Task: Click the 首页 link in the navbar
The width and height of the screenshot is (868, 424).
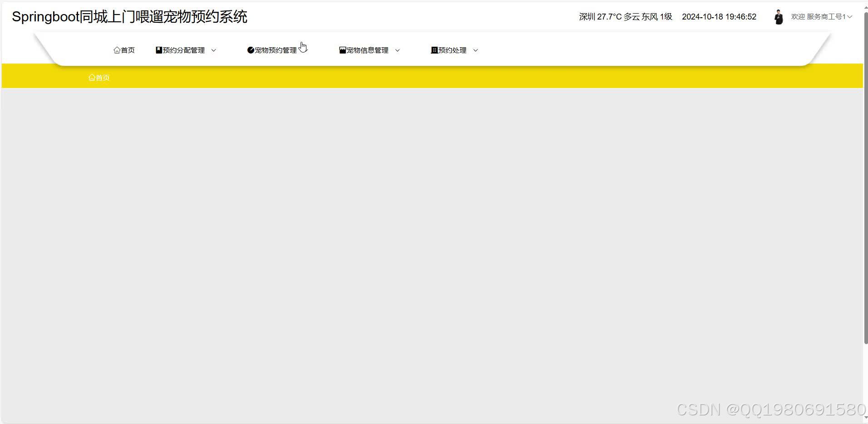Action: [128, 50]
